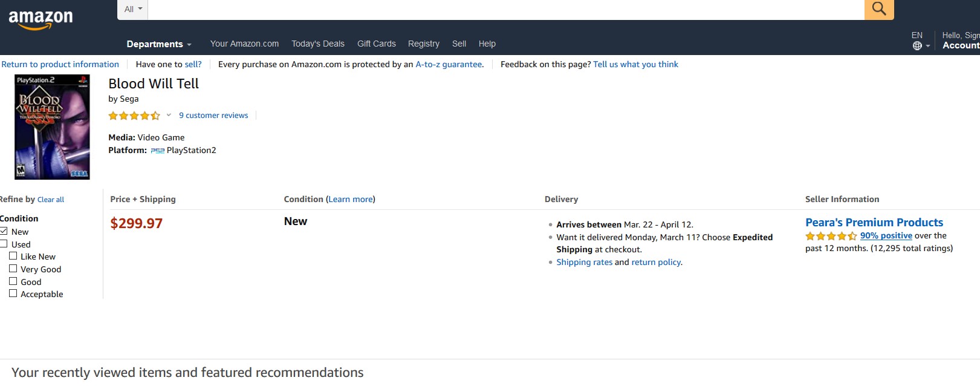The width and height of the screenshot is (980, 386).
Task: Go to Today's Deals
Action: (x=318, y=44)
